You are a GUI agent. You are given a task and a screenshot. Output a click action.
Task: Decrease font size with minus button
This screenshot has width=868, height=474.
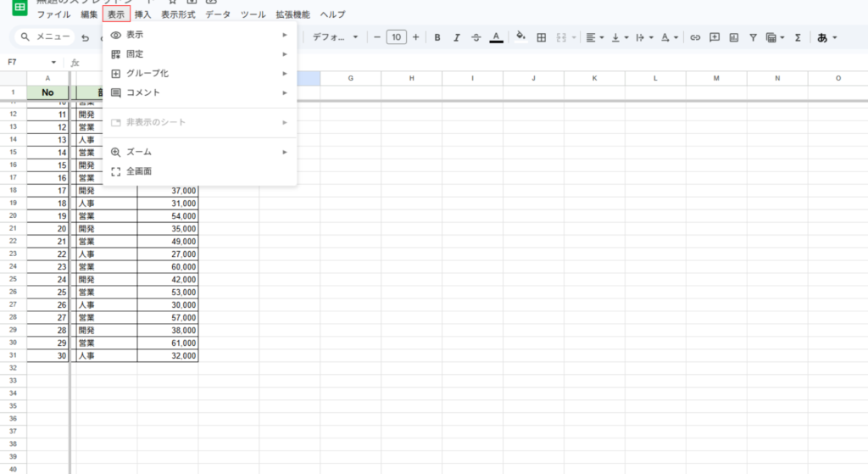[x=377, y=37]
